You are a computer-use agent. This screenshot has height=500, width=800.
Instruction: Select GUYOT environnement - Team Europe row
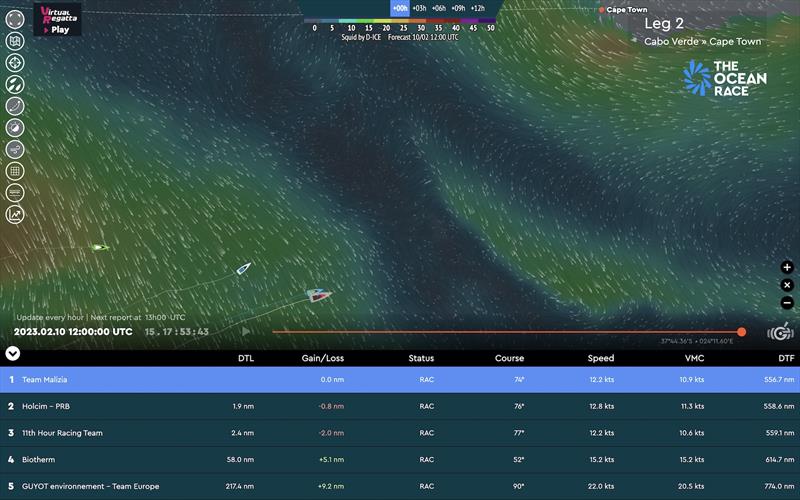point(400,487)
